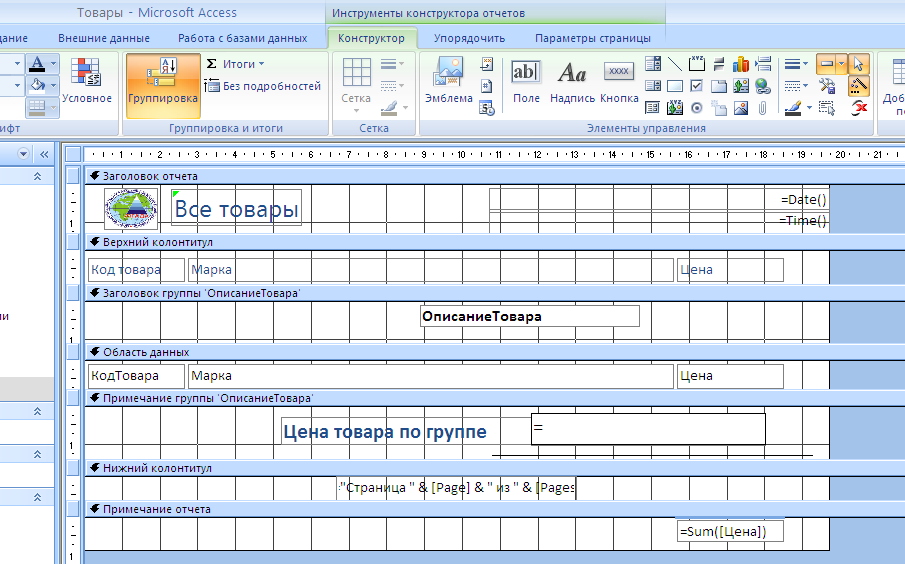The image size is (905, 564).
Task: Select the option button control icon
Action: pyautogui.click(x=697, y=107)
